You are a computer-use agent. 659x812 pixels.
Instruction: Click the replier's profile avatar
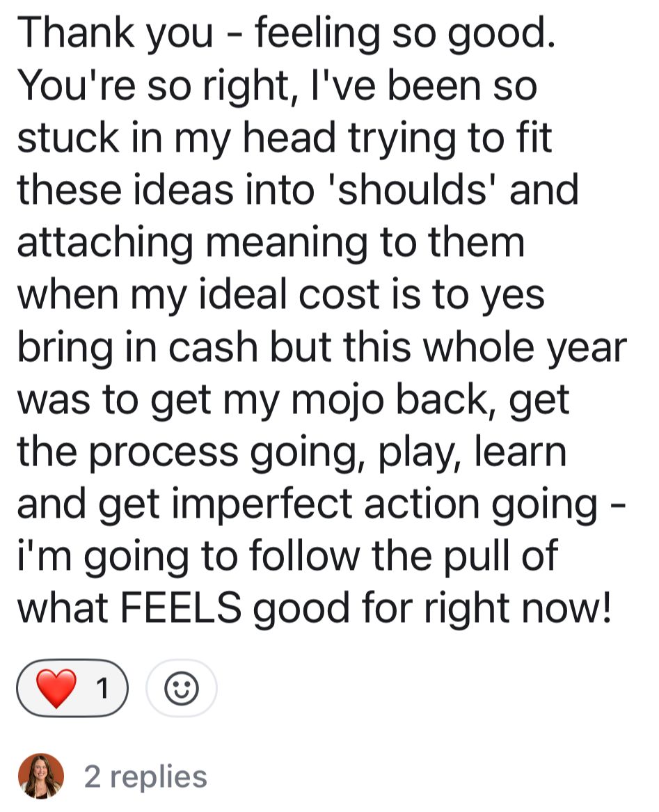(41, 776)
